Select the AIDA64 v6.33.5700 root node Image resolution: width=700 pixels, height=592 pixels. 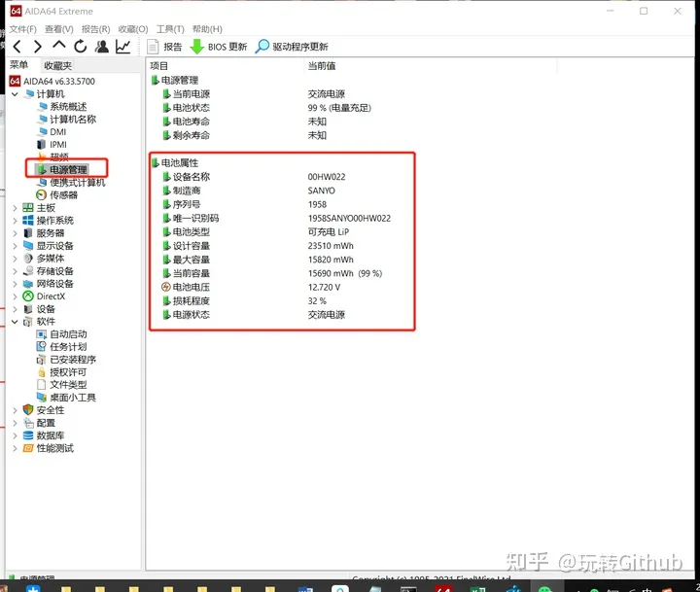[x=52, y=82]
